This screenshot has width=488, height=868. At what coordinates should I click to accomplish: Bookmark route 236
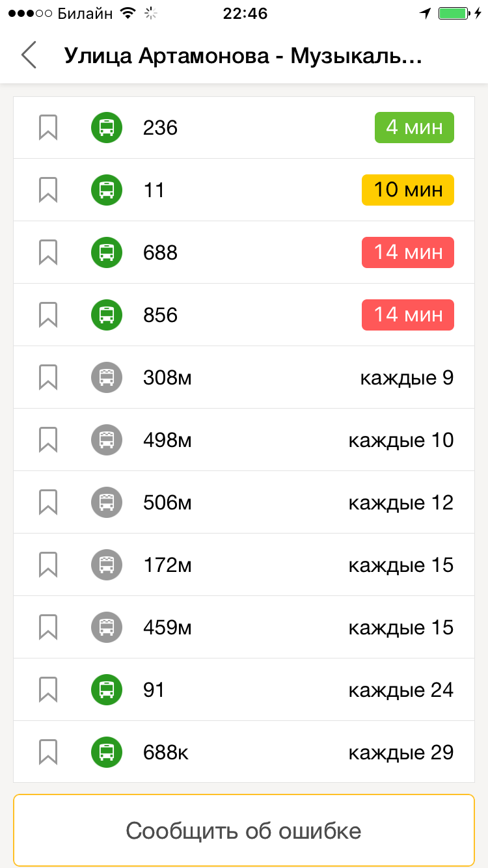pyautogui.click(x=48, y=128)
